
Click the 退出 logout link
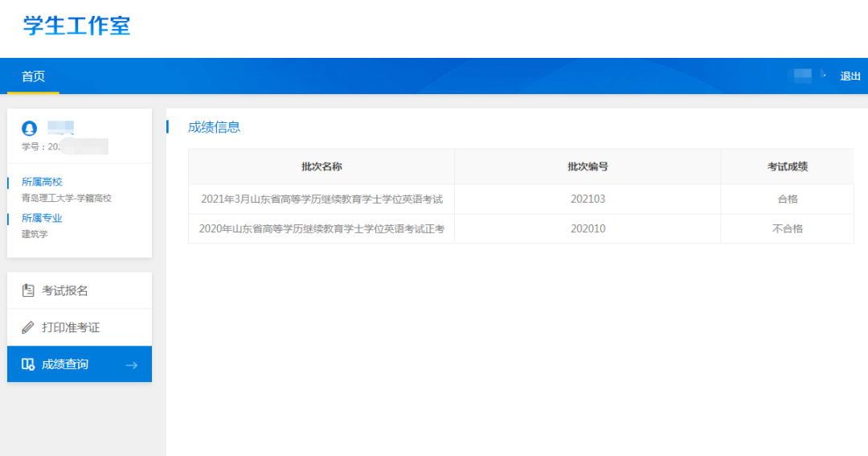[850, 76]
